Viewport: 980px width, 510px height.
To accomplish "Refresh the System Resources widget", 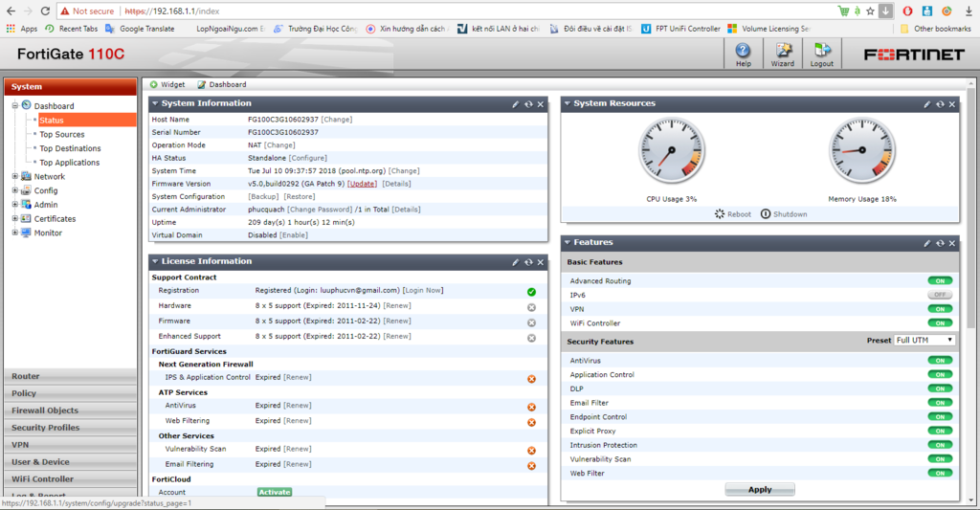I will [940, 104].
